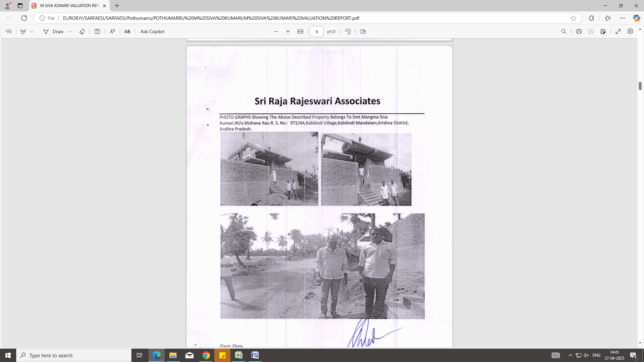
Task: Open the notification center
Action: tap(633, 355)
